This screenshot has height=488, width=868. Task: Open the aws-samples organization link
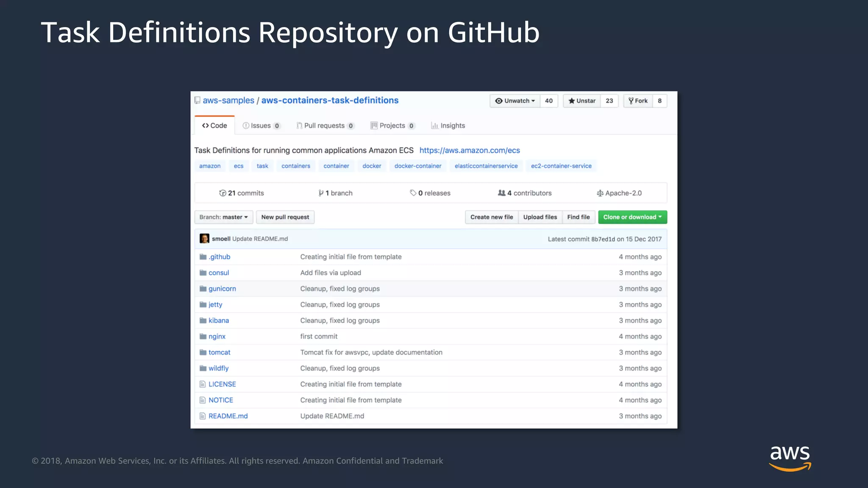click(228, 100)
